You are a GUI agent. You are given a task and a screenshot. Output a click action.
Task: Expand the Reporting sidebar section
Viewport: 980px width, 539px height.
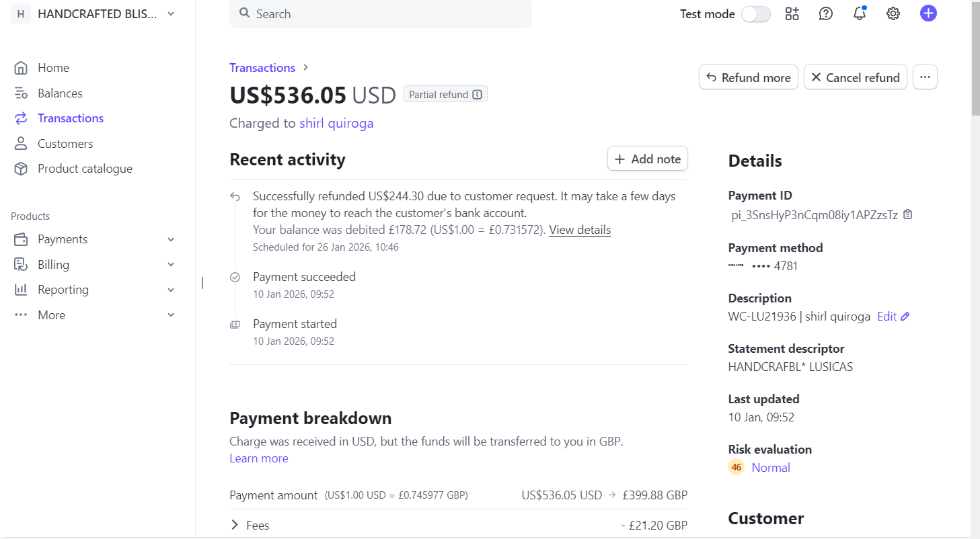[94, 290]
